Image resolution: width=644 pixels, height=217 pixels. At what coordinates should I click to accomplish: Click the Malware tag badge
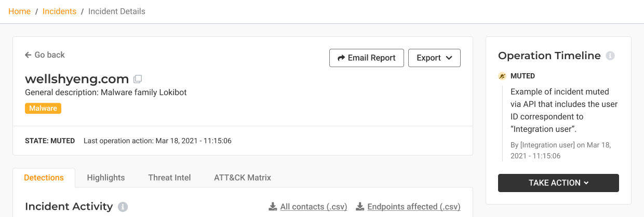point(43,108)
